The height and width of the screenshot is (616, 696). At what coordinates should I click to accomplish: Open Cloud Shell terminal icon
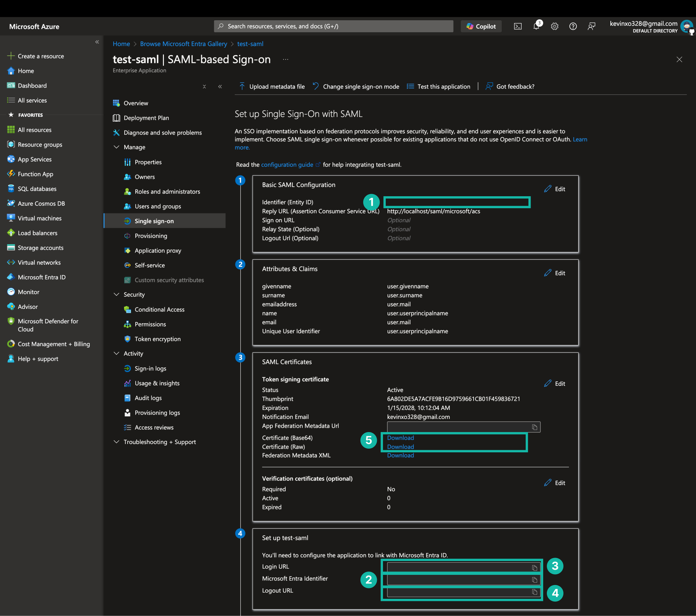point(518,26)
